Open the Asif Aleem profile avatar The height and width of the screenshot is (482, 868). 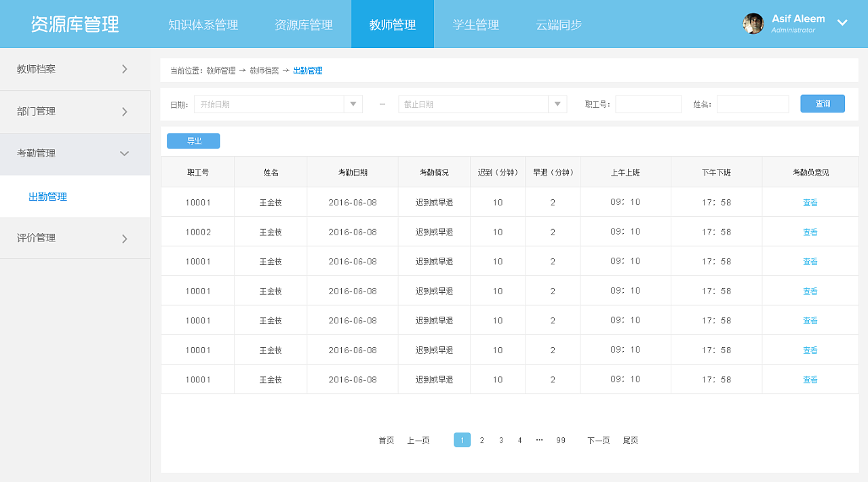pos(753,23)
